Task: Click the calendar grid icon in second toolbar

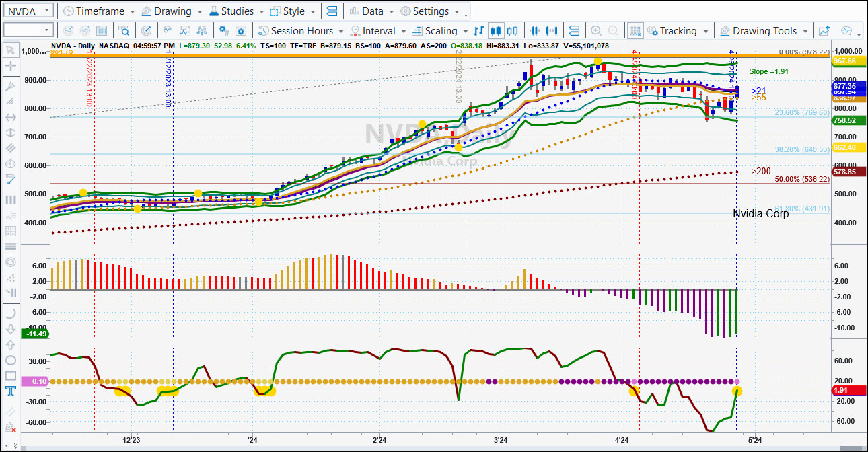Action: (102, 30)
